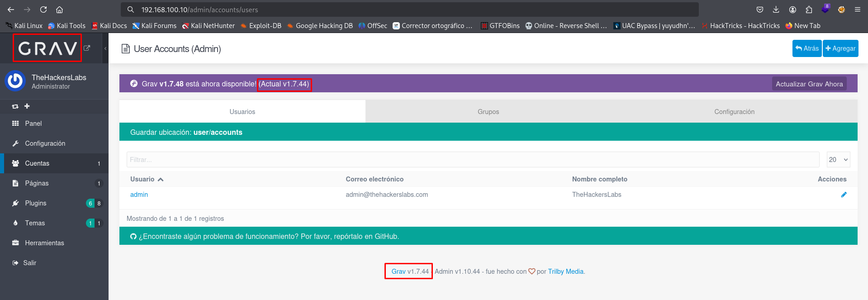Click the browser forward arrow

click(x=27, y=10)
